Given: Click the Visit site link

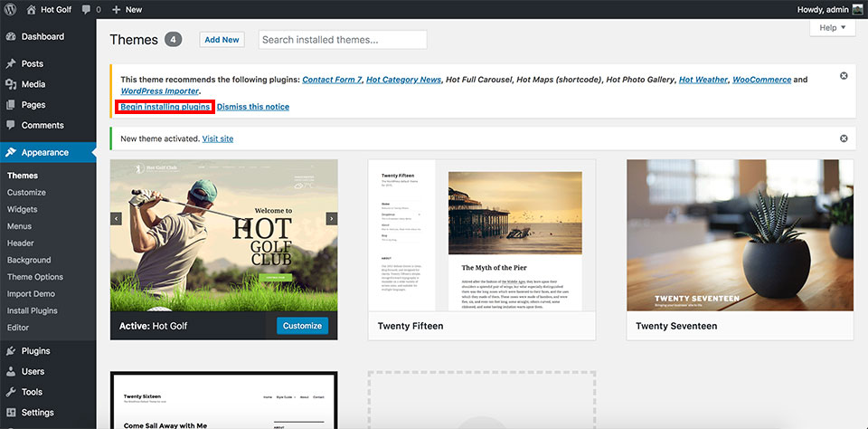Looking at the screenshot, I should [x=218, y=138].
